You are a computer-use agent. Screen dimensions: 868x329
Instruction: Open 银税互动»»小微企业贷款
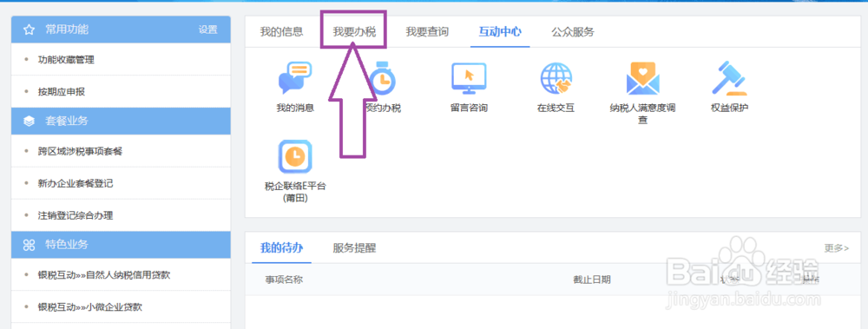point(121,306)
